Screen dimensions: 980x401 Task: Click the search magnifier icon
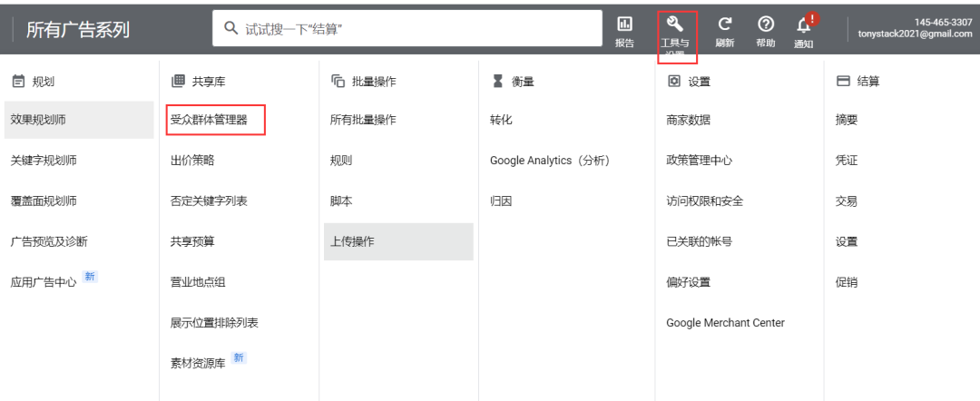click(231, 28)
